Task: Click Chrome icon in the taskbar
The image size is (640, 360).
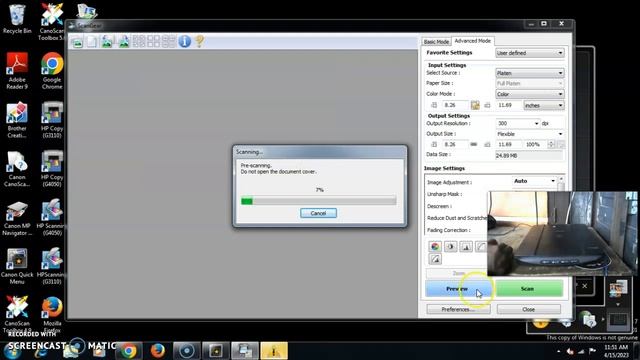Action: (x=129, y=351)
